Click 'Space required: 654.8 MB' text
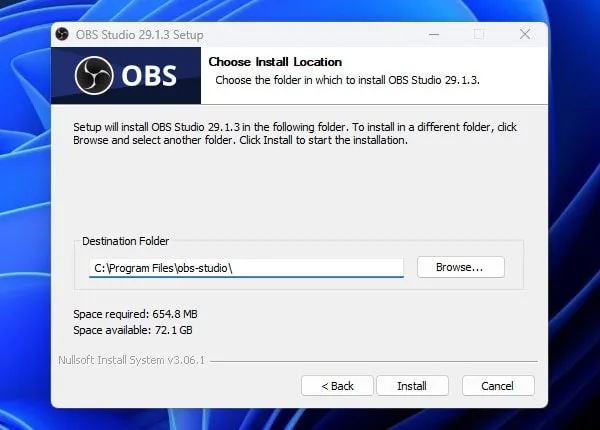The height and width of the screenshot is (430, 600). 135,314
